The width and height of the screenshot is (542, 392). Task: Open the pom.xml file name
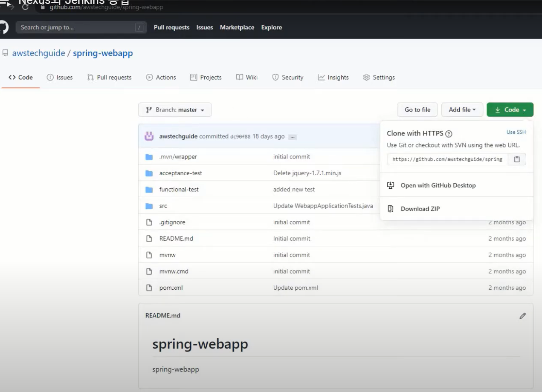click(171, 288)
